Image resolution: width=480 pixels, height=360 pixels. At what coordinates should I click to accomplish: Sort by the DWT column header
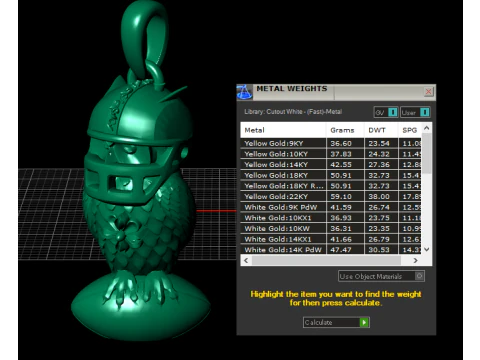[x=381, y=130]
